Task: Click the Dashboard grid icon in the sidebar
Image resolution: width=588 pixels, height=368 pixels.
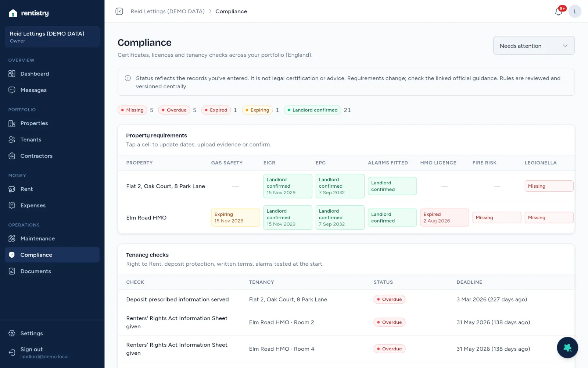Action: tap(12, 74)
